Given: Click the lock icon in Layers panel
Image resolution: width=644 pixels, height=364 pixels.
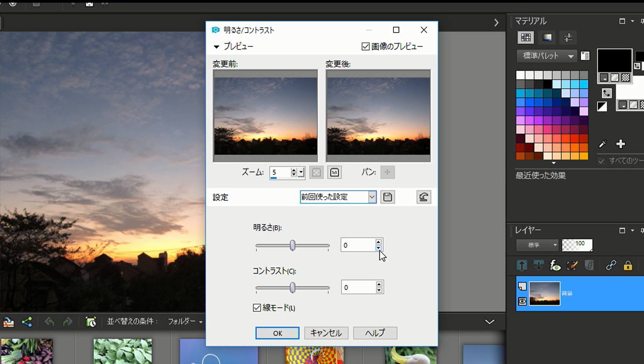Looking at the screenshot, I should pos(628,265).
